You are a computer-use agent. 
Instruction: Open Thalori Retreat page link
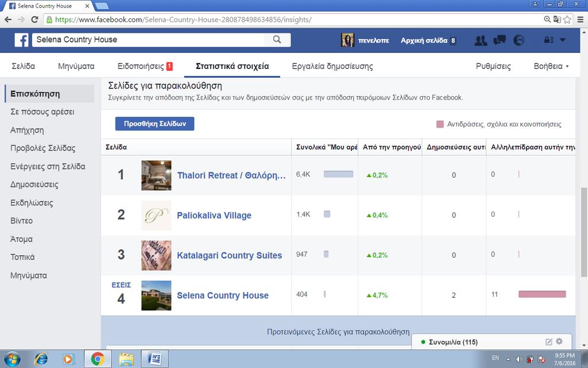[231, 175]
